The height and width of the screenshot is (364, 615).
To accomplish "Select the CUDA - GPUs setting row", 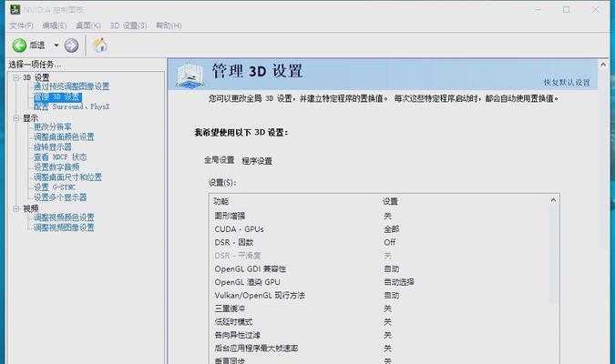I will [381, 229].
